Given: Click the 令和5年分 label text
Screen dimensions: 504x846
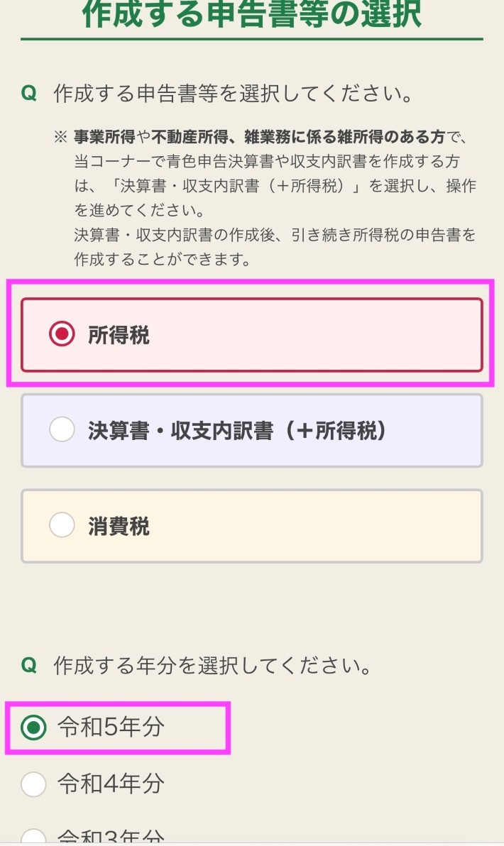Looking at the screenshot, I should pos(111,727).
